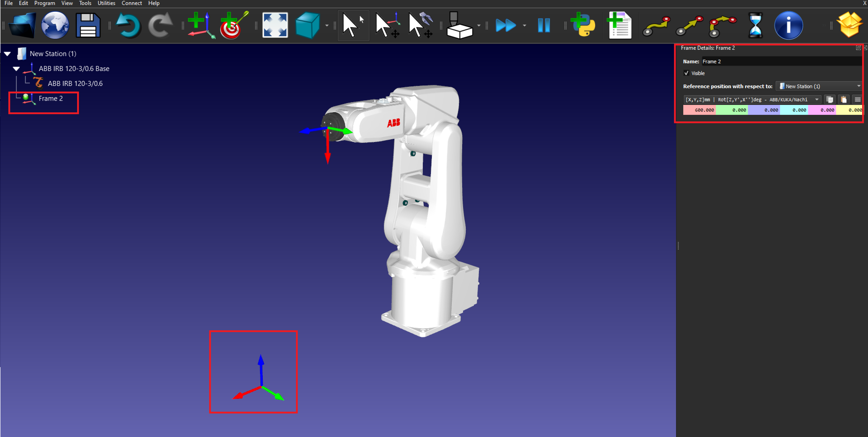Uncheck the Visible checkbox for Frame 2
868x437 pixels.
click(687, 73)
